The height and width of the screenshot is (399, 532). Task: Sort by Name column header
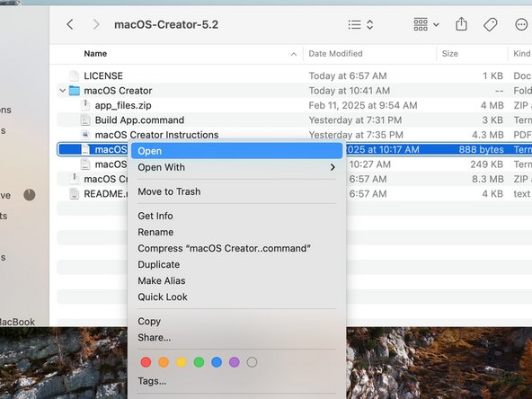pos(95,54)
